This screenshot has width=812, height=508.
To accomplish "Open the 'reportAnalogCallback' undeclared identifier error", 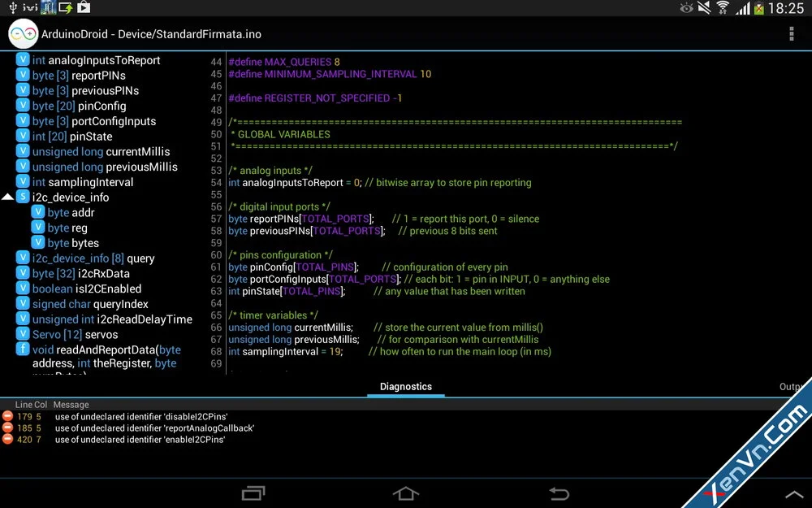I will tap(154, 428).
